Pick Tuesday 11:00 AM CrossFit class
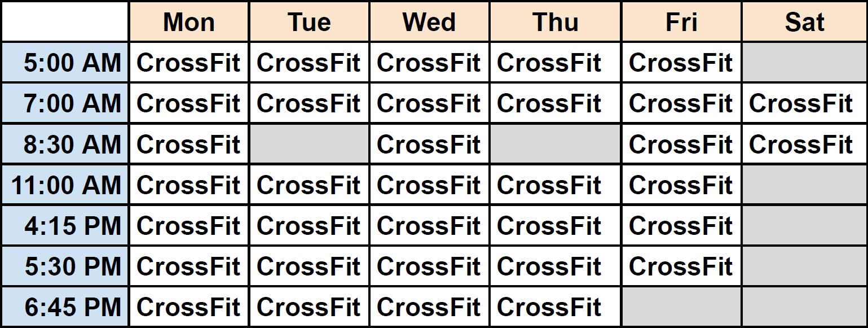This screenshot has height=328, width=868. [x=309, y=185]
